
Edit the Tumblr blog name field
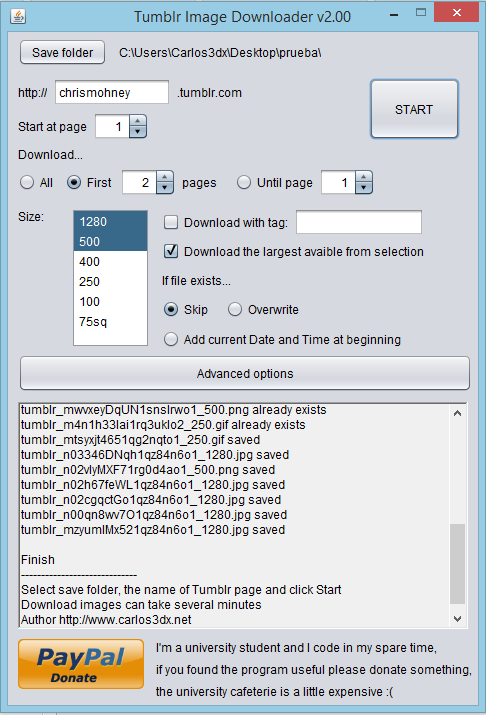(112, 93)
